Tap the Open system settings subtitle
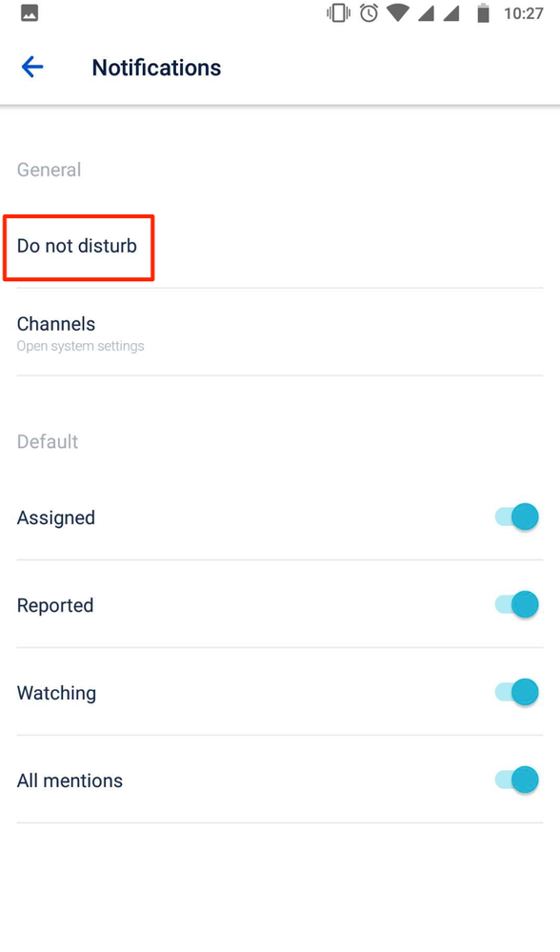This screenshot has height=952, width=560. 80,346
